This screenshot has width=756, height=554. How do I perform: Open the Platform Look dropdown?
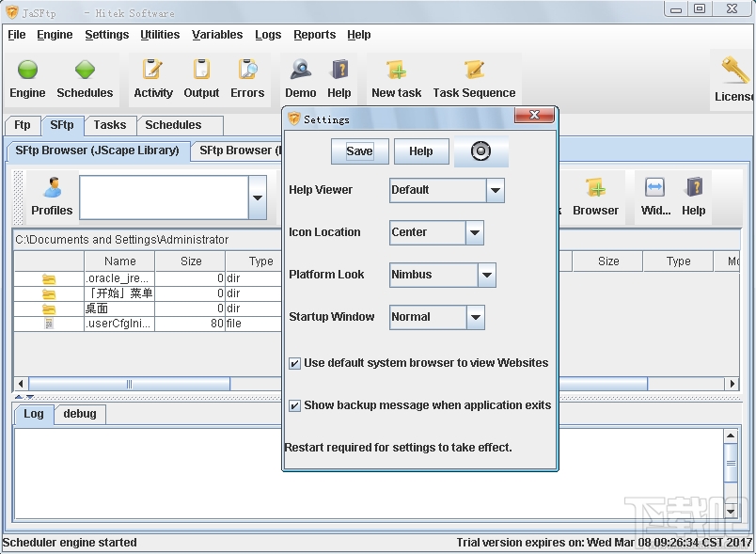point(486,275)
